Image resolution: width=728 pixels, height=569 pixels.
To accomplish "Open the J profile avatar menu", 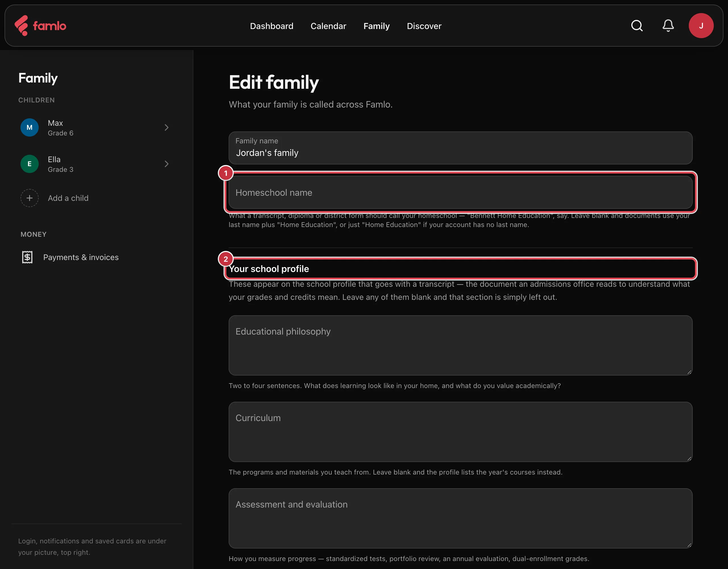I will coord(701,26).
